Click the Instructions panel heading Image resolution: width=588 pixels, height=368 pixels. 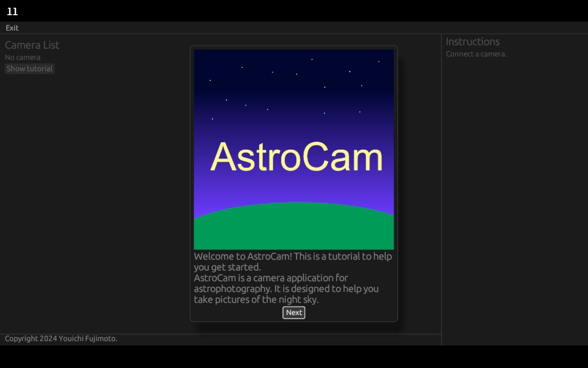(x=472, y=41)
